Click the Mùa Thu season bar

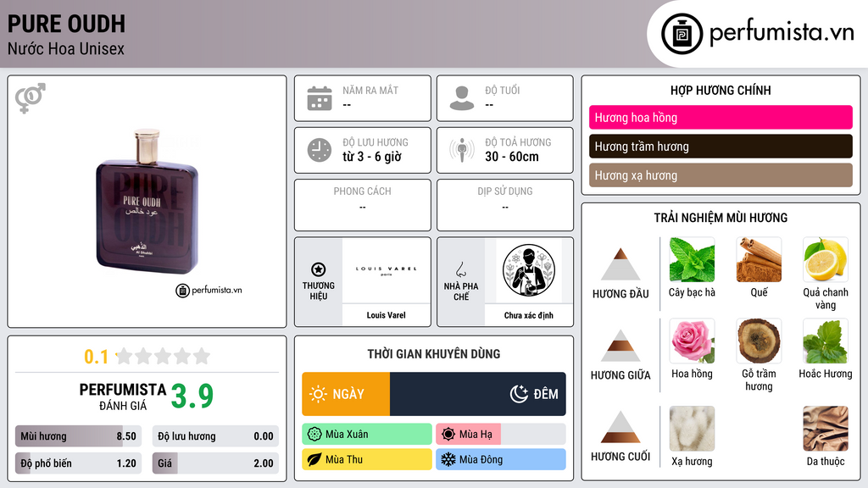point(367,459)
